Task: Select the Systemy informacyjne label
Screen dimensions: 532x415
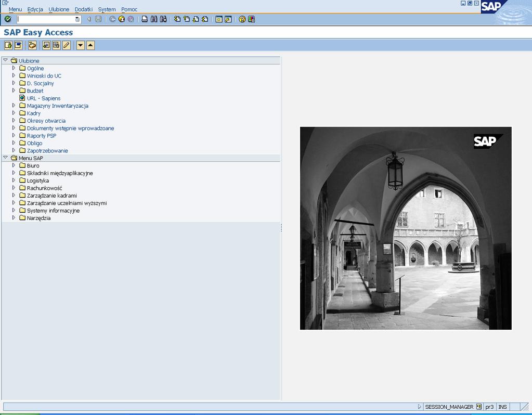Action: (53, 211)
